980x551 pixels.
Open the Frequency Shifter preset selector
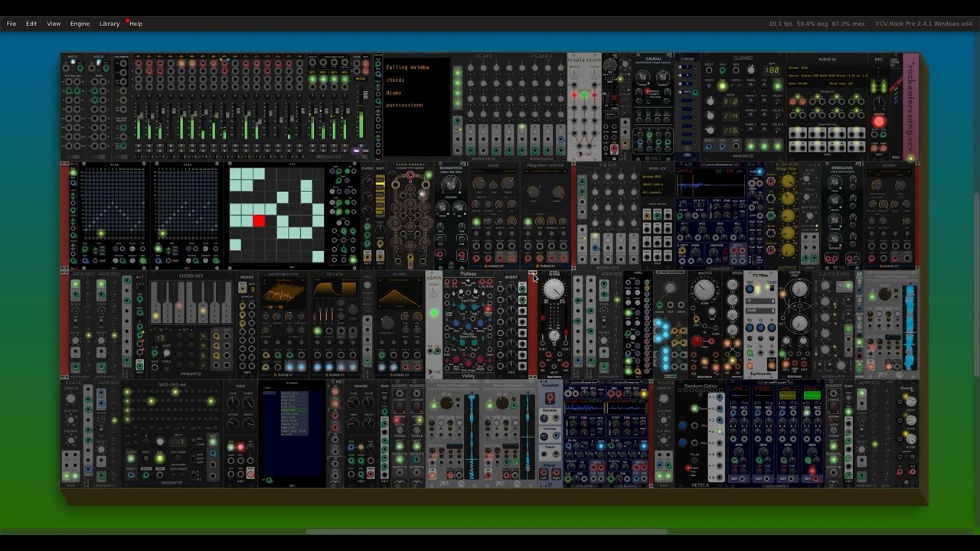(545, 170)
